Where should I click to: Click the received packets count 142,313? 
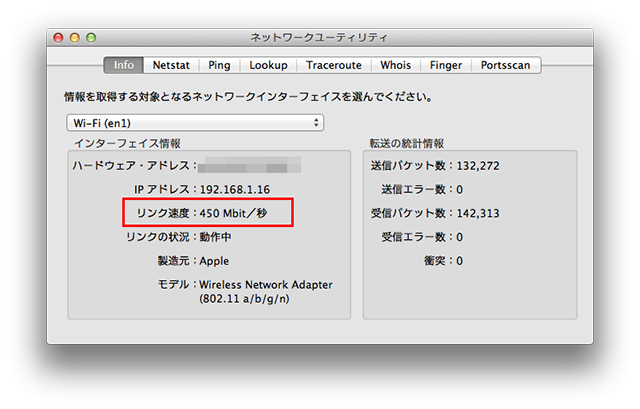point(478,213)
